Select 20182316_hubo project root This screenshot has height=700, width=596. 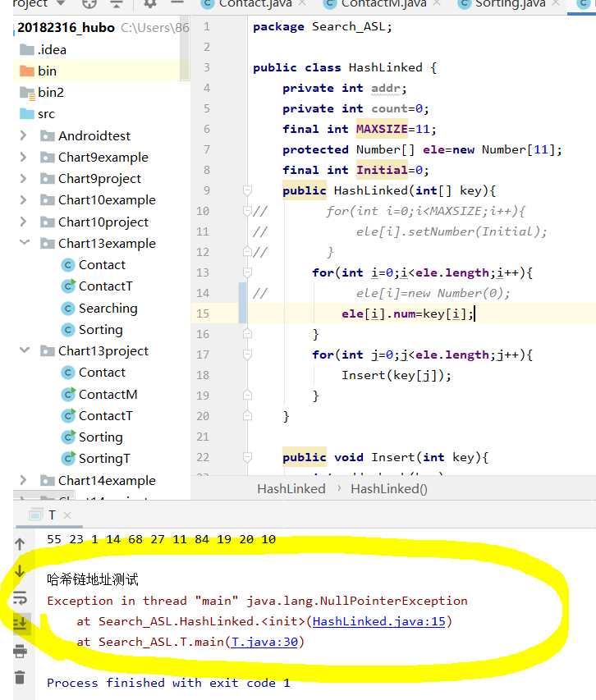[x=66, y=28]
